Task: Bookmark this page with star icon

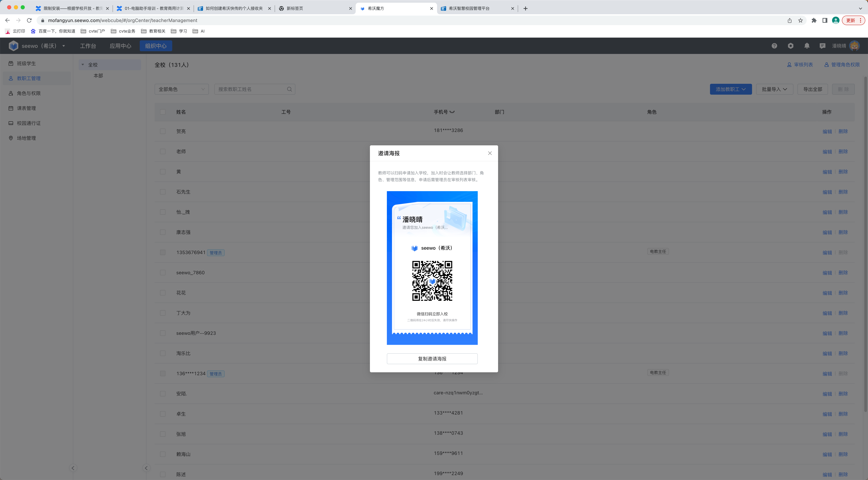Action: (x=800, y=21)
